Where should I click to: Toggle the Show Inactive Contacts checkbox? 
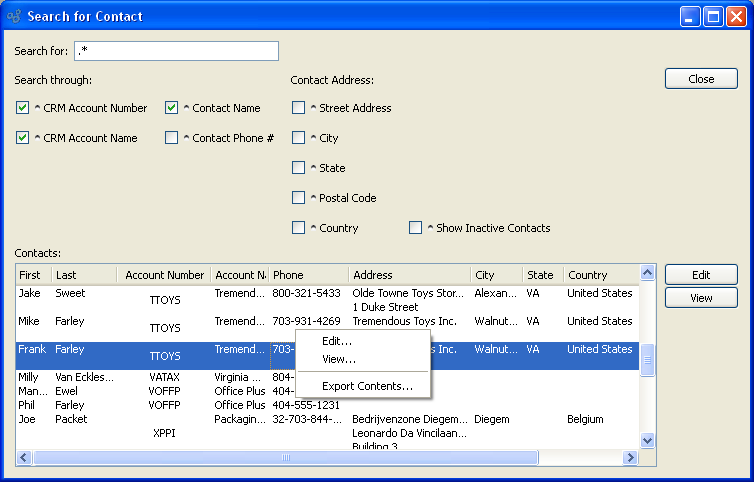coord(415,228)
